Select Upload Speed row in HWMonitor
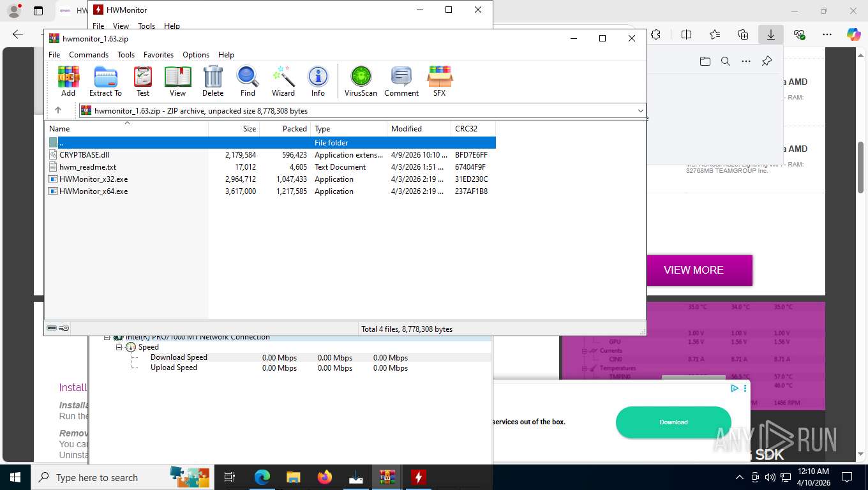Screen dimensions: 868x490 (174, 367)
